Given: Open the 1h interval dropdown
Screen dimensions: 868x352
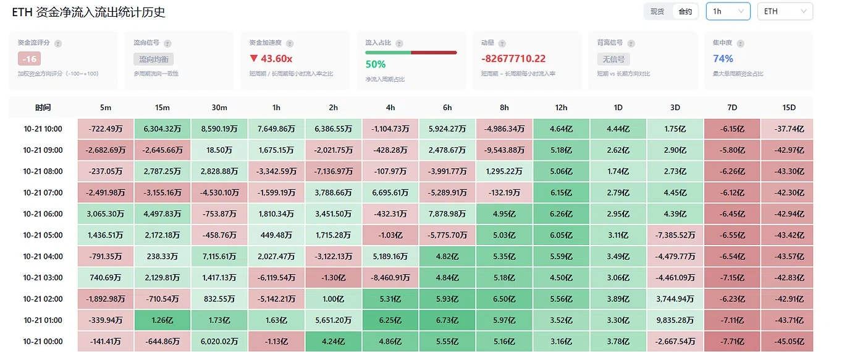Looking at the screenshot, I should point(728,11).
